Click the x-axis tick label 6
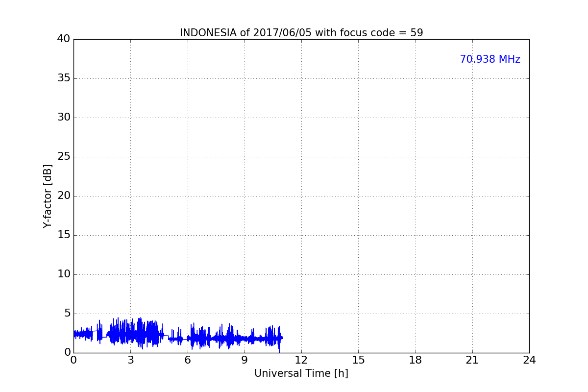This screenshot has width=588, height=392. [x=188, y=360]
